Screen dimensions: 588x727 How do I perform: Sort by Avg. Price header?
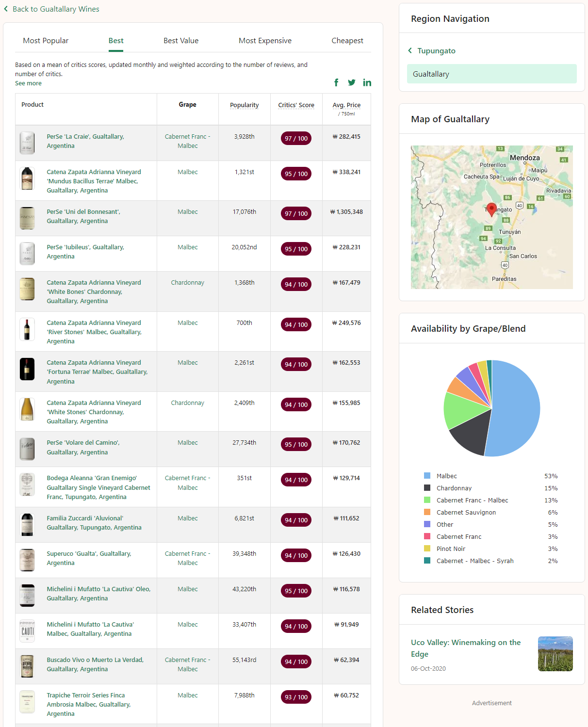pyautogui.click(x=346, y=105)
